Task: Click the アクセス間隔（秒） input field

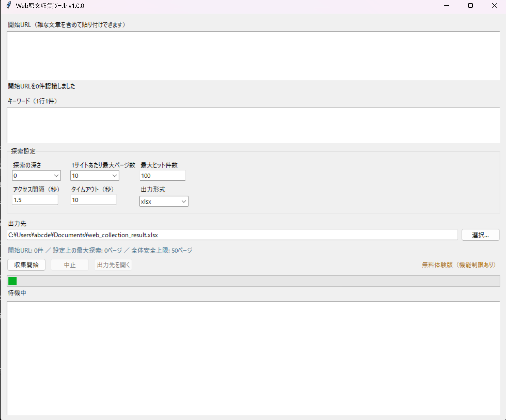Action: click(35, 200)
